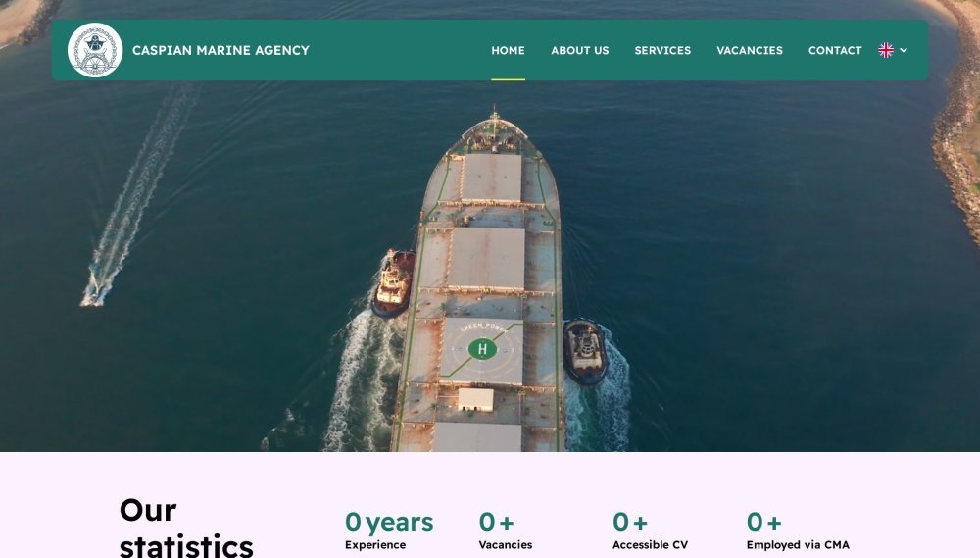980x558 pixels.
Task: Click the yellow underline beneath Home
Action: click(x=508, y=79)
